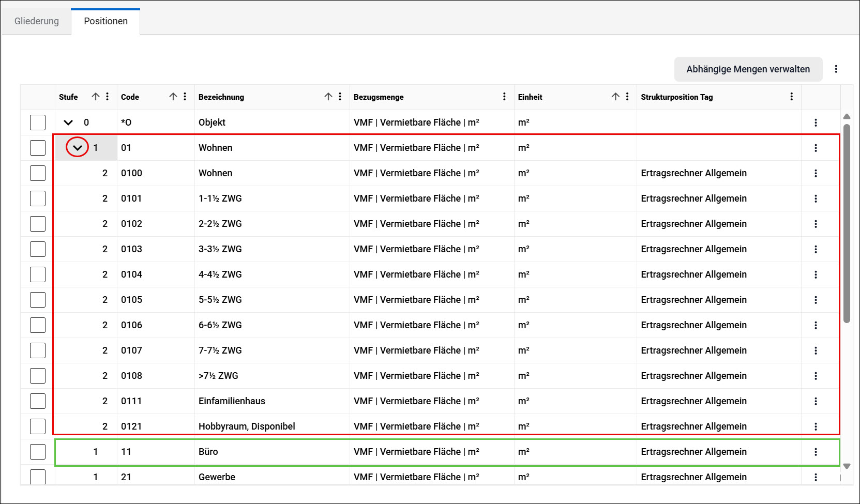Open overflow menu beside Abhängige Mengen verwalten

pyautogui.click(x=836, y=69)
